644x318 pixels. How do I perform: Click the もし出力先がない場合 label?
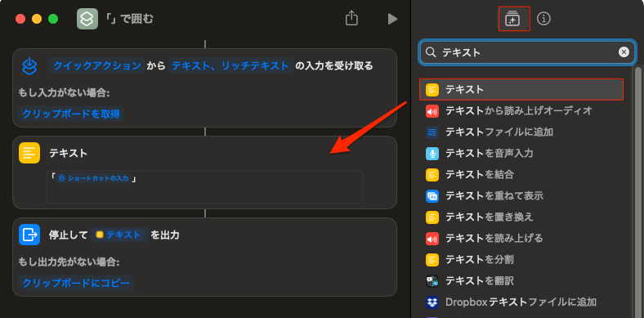69,262
